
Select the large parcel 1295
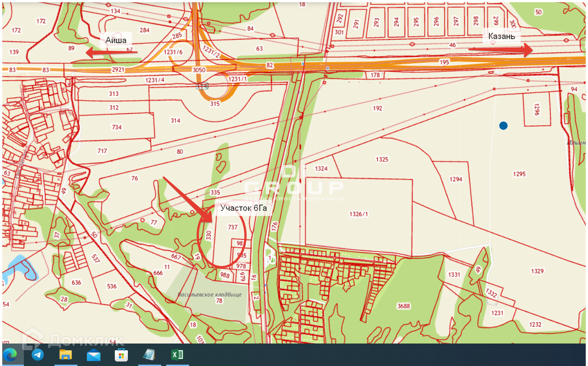[519, 174]
